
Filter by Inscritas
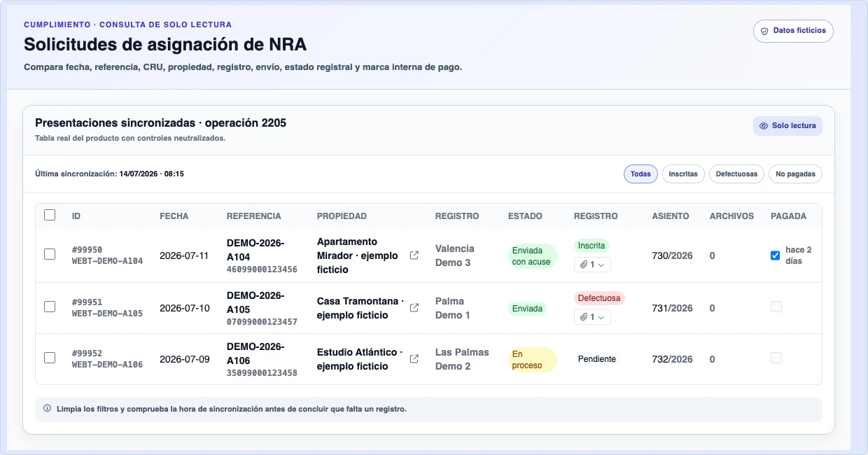pyautogui.click(x=683, y=174)
